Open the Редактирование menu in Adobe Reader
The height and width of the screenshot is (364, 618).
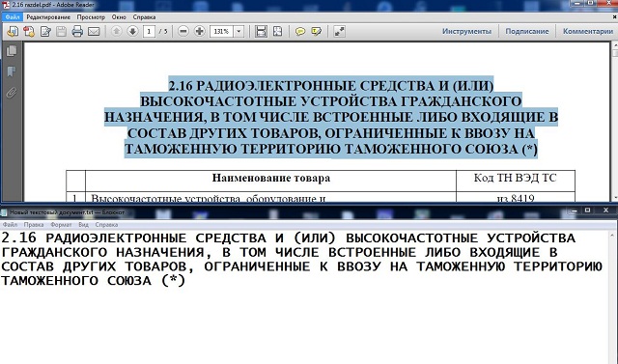tap(48, 17)
